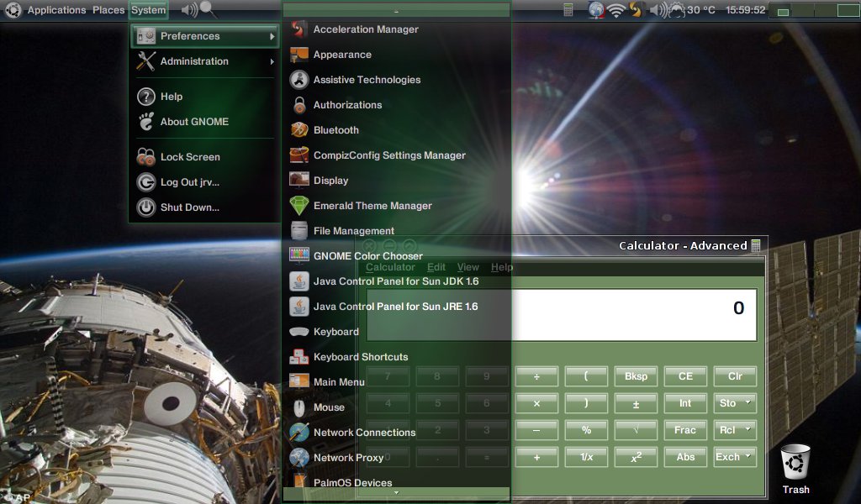Launch GNOME Color Chooser
Screen dimensions: 861x504
click(x=397, y=256)
